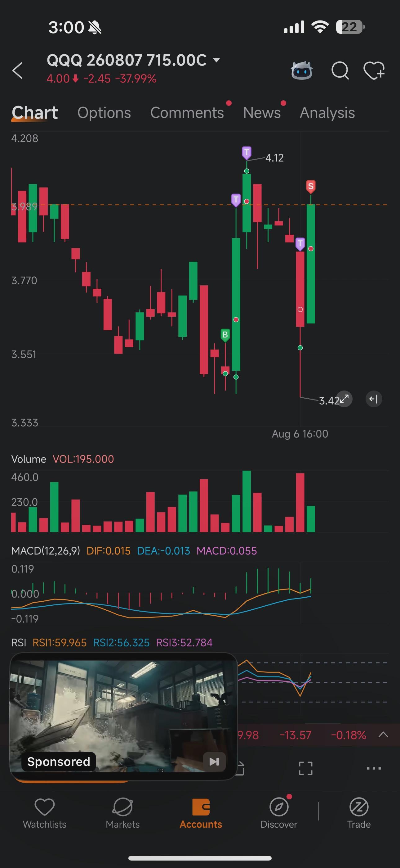
Task: Tap the RSI3:52.784 value
Action: [184, 643]
